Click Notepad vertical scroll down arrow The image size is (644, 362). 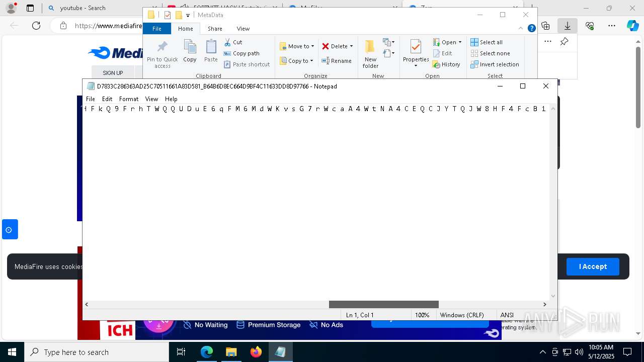pos(553,296)
